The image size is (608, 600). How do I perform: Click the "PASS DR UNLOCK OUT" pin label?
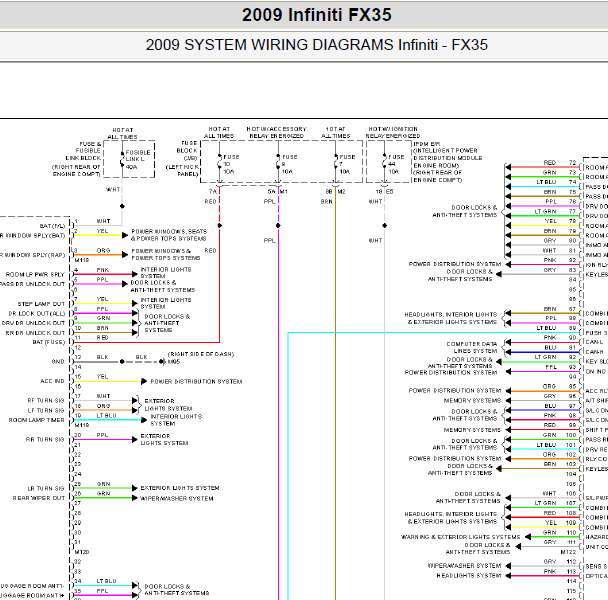[x=33, y=284]
